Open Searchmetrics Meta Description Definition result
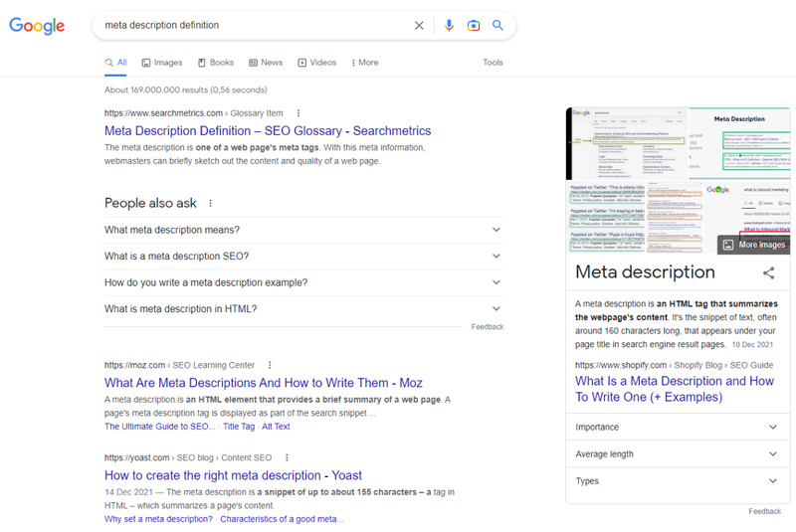 268,131
